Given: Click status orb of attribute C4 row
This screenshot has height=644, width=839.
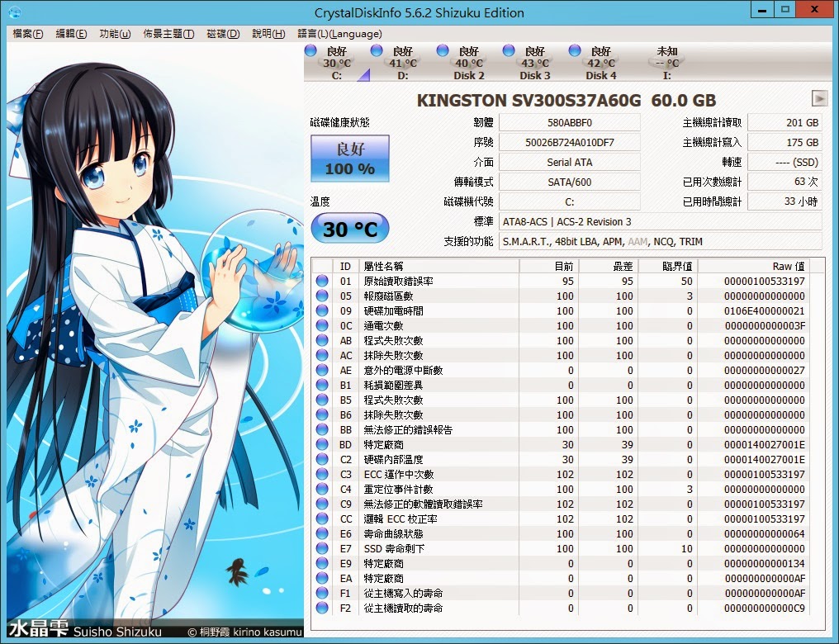Looking at the screenshot, I should (322, 489).
